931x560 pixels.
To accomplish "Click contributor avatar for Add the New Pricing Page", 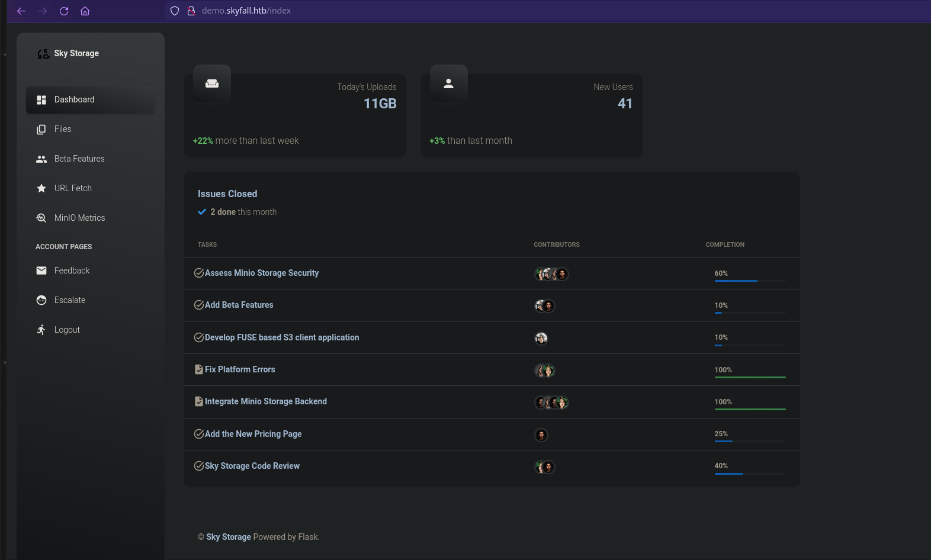I will [541, 435].
